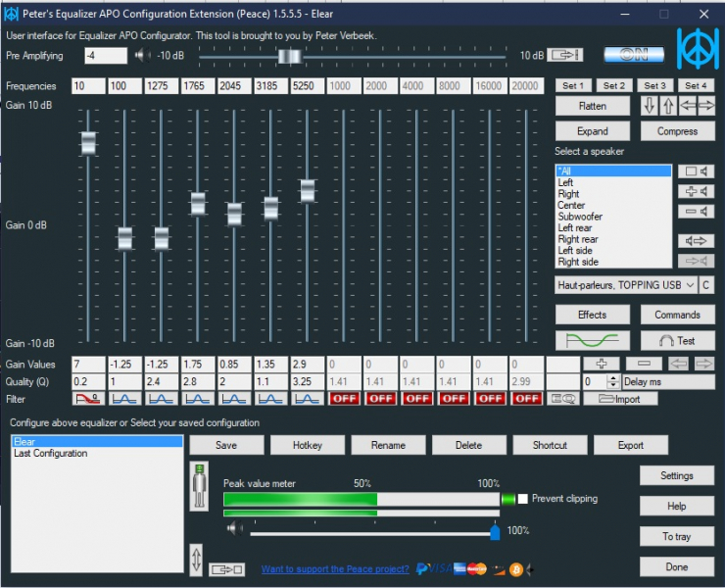Select the Set 3 tab
Screen dimensions: 725x588
click(654, 85)
